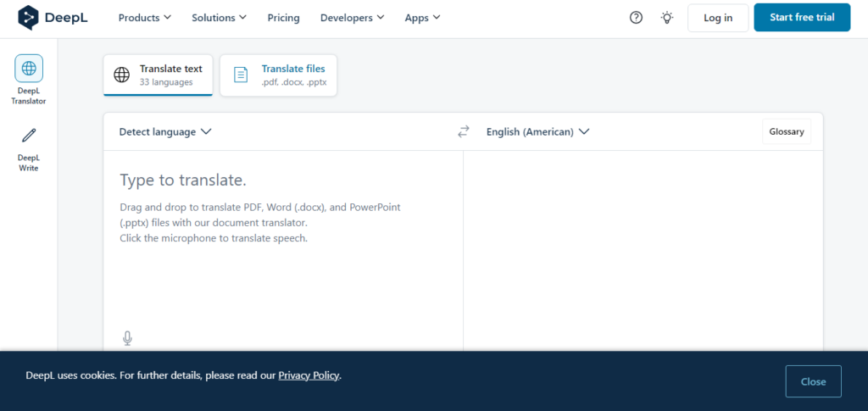Open the Glossary button
868x411 pixels.
(787, 131)
